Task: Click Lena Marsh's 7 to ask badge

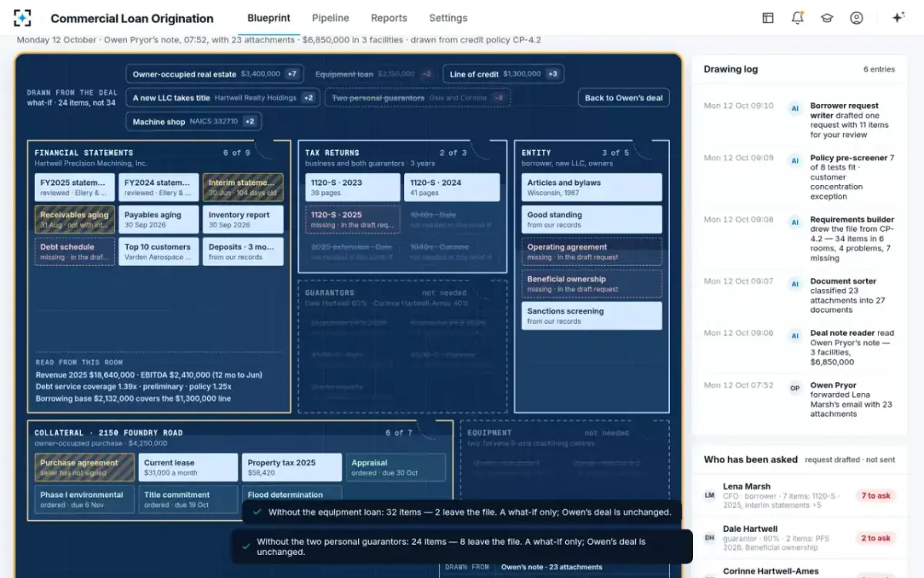Action: [875, 496]
